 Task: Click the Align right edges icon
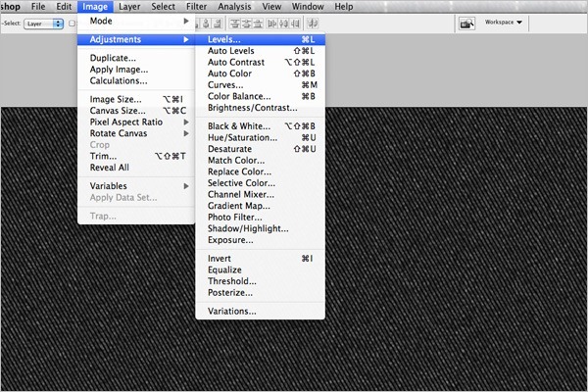(218, 24)
